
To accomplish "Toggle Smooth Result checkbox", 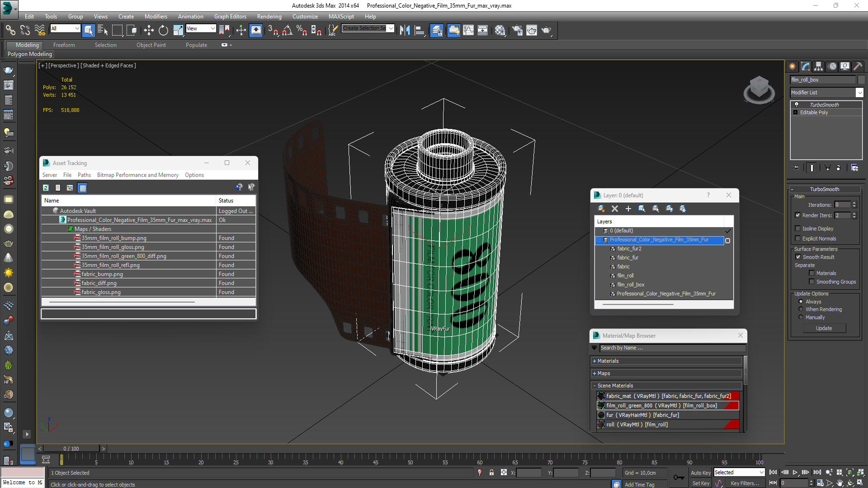I will pyautogui.click(x=798, y=257).
